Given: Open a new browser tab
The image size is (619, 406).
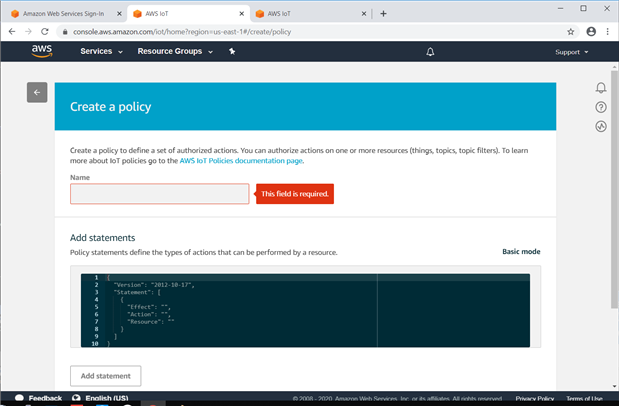Looking at the screenshot, I should [x=383, y=14].
